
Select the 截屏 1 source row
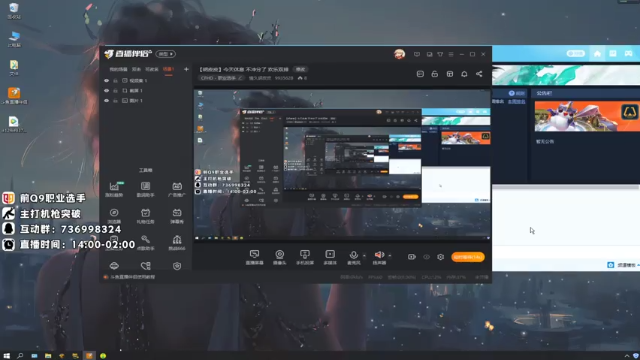click(x=146, y=91)
